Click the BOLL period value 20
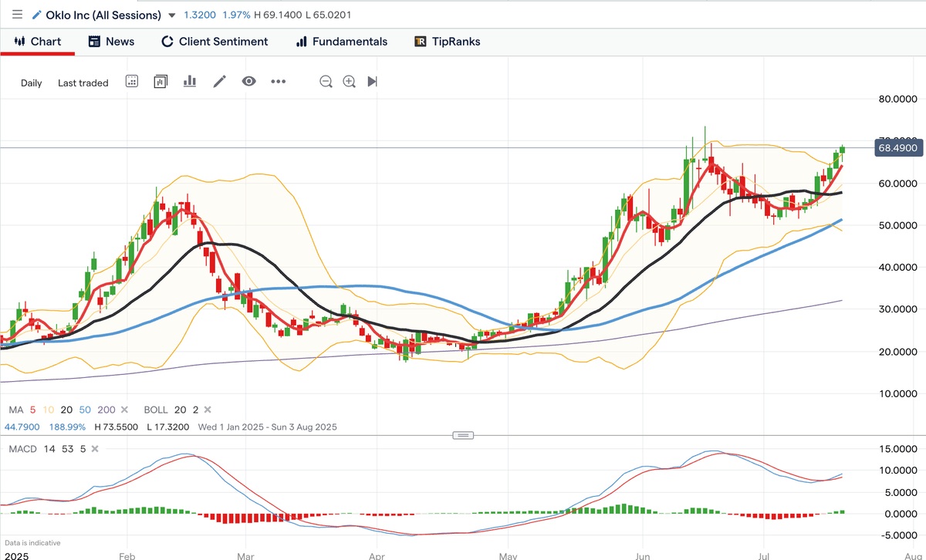This screenshot has height=560, width=926. (x=182, y=410)
